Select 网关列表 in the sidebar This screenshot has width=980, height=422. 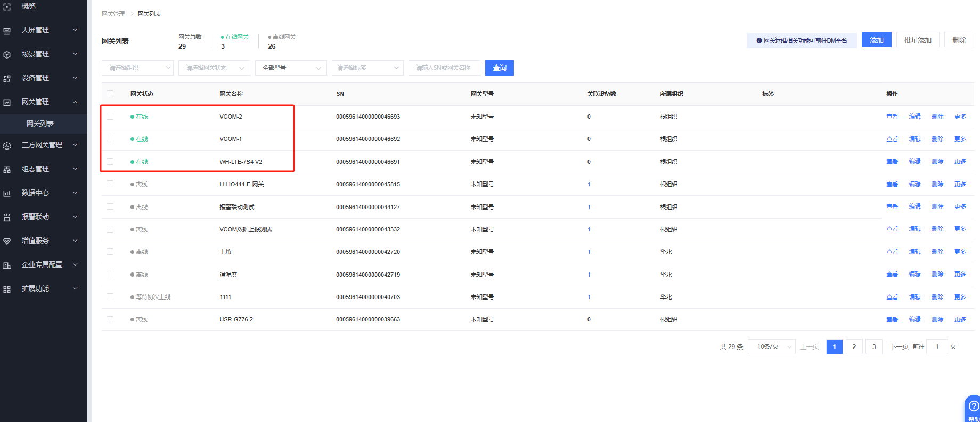click(x=40, y=123)
